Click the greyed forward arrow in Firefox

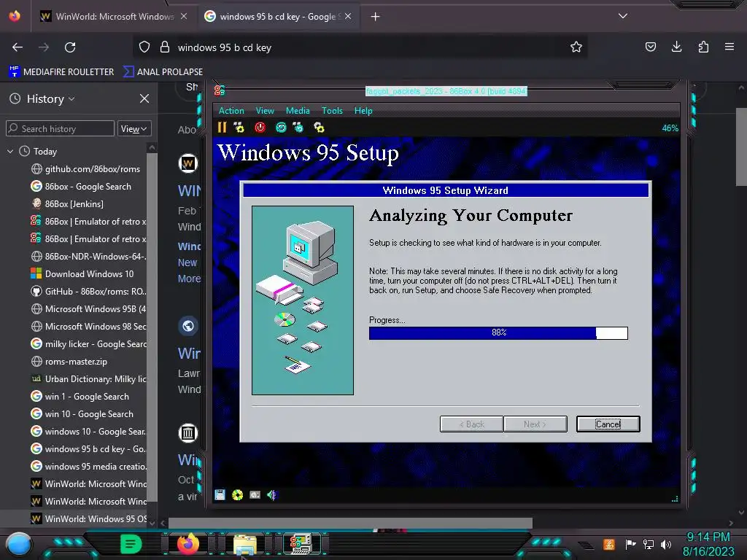44,47
